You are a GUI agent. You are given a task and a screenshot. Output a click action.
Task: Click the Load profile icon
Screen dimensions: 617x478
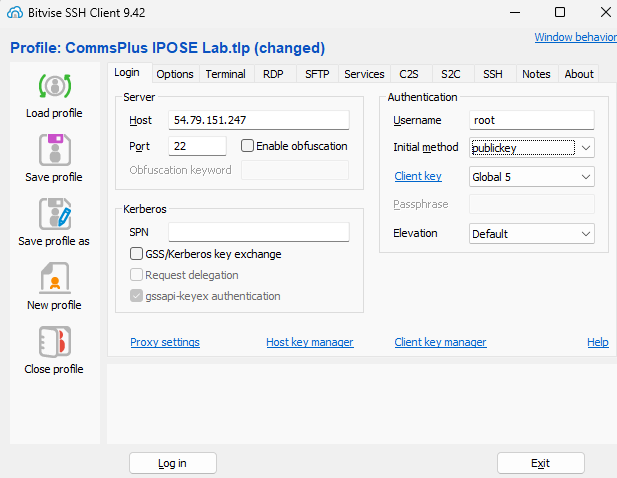pos(55,86)
